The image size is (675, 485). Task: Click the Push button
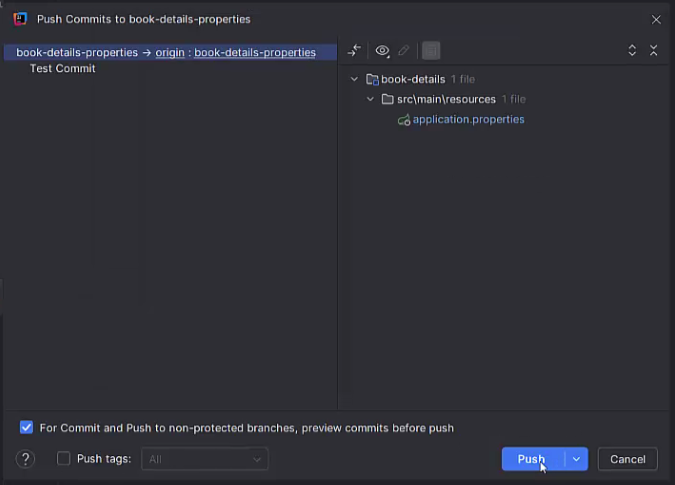click(533, 459)
